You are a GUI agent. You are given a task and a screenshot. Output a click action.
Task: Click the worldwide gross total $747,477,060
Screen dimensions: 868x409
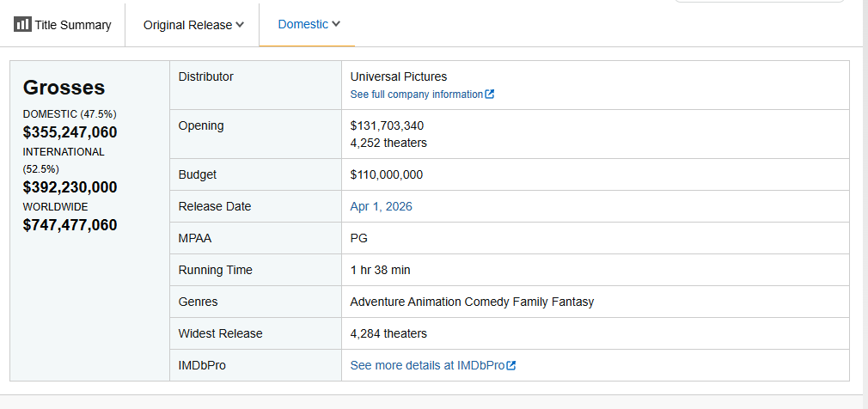[70, 225]
